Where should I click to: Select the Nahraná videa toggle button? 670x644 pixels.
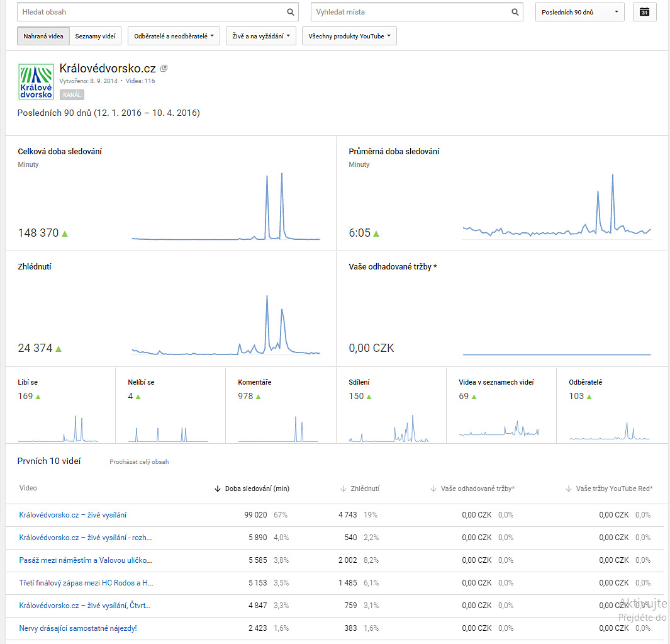click(x=43, y=37)
